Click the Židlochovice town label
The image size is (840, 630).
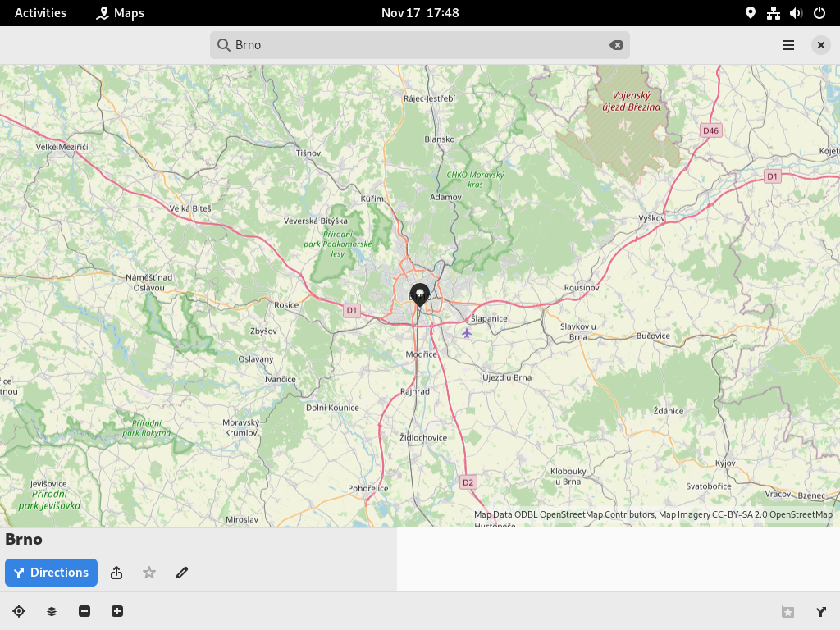tap(423, 438)
